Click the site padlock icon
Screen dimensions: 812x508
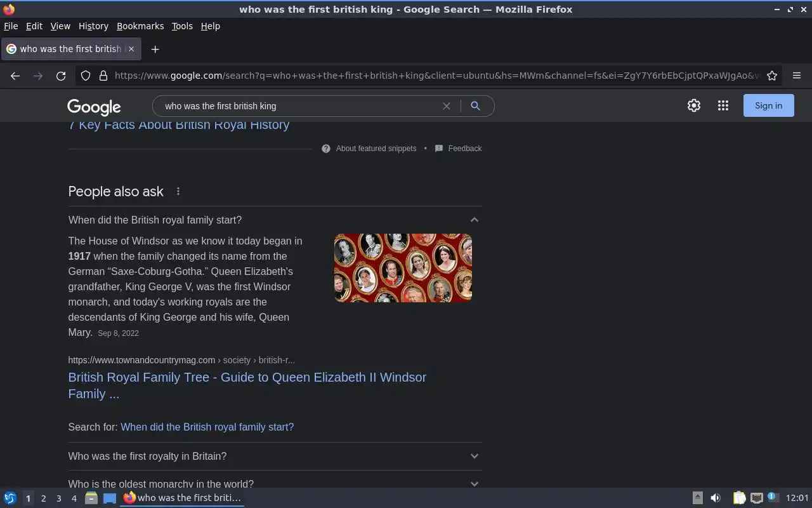click(x=103, y=76)
